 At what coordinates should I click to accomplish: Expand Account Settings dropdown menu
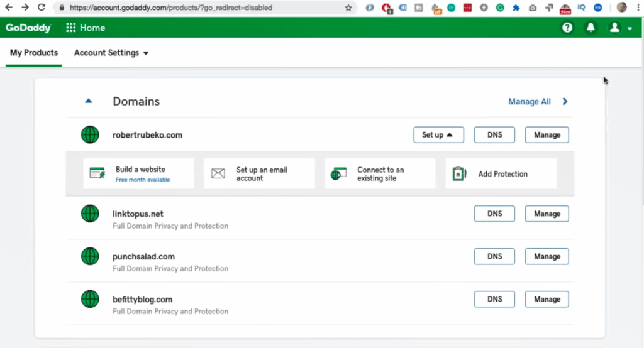[111, 53]
